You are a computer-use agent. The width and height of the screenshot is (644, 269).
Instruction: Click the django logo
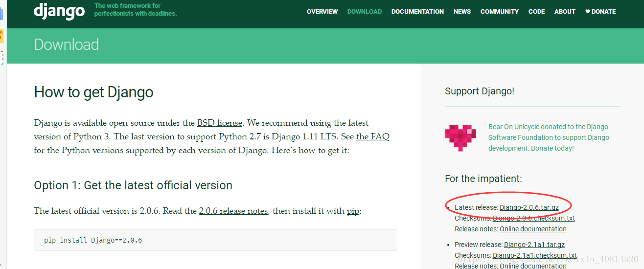59,11
